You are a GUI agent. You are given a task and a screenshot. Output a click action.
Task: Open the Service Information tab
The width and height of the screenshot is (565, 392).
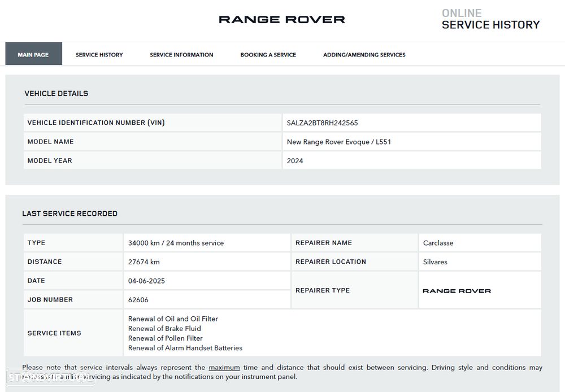[181, 55]
